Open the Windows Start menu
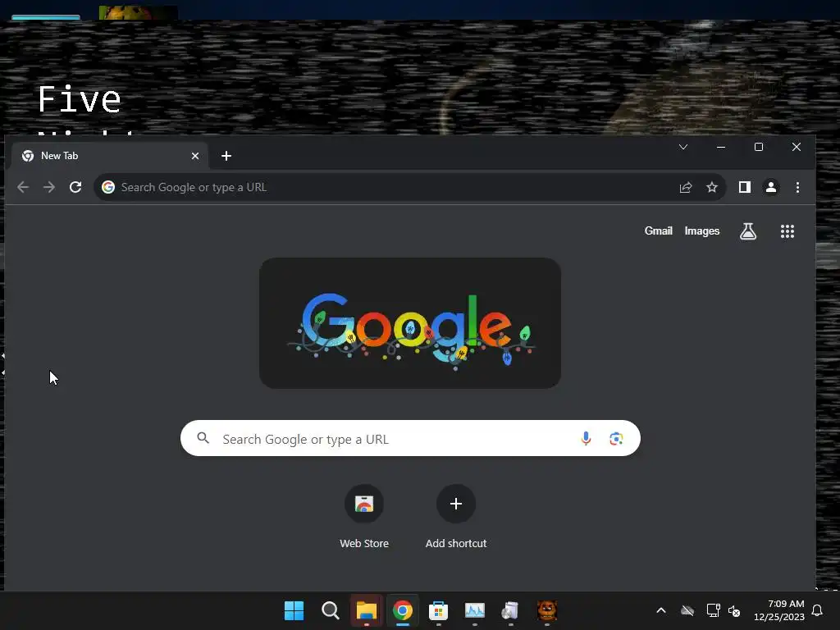Viewport: 840px width, 630px height. [x=294, y=610]
